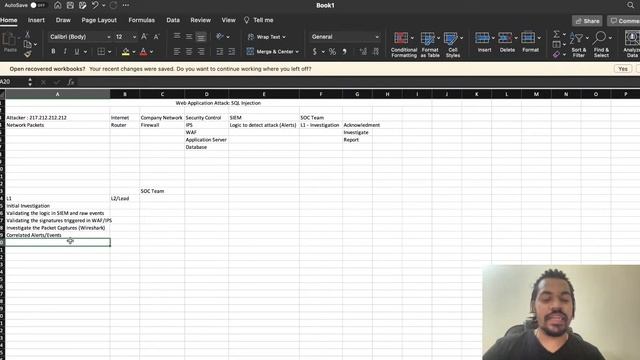Image resolution: width=640 pixels, height=360 pixels.
Task: Click the Tell me search box
Action: 259,20
